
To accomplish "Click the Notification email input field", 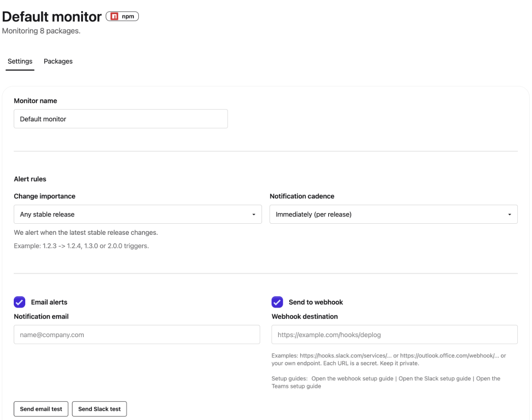I will tap(137, 335).
